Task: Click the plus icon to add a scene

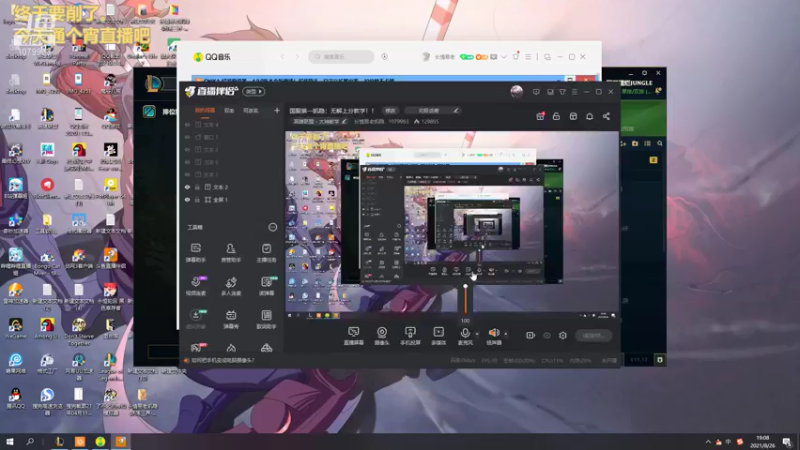Action: pyautogui.click(x=277, y=110)
